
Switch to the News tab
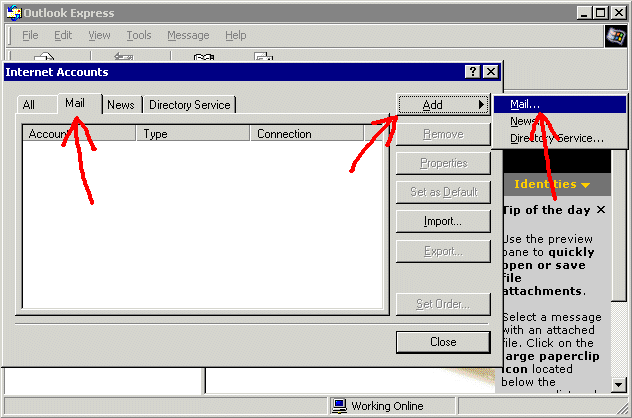point(121,105)
